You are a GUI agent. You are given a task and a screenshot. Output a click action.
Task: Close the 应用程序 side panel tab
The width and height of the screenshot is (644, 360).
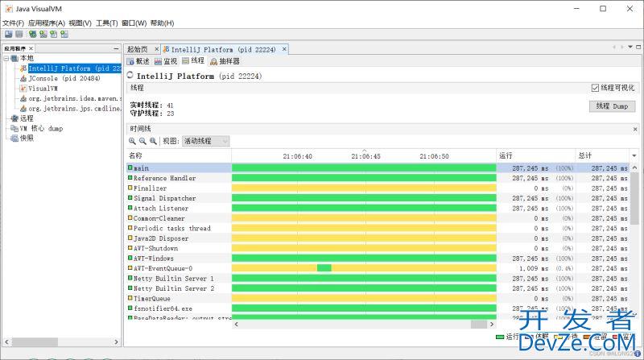tap(31, 48)
